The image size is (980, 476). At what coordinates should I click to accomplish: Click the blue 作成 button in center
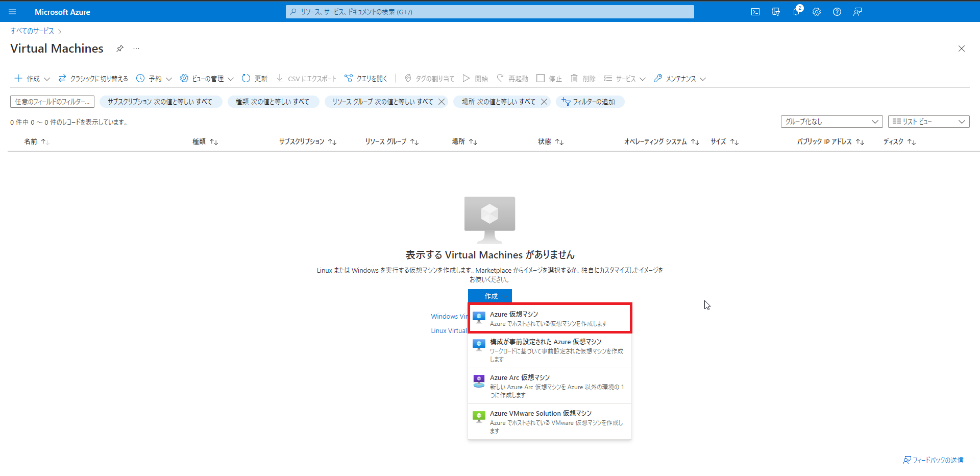(490, 296)
